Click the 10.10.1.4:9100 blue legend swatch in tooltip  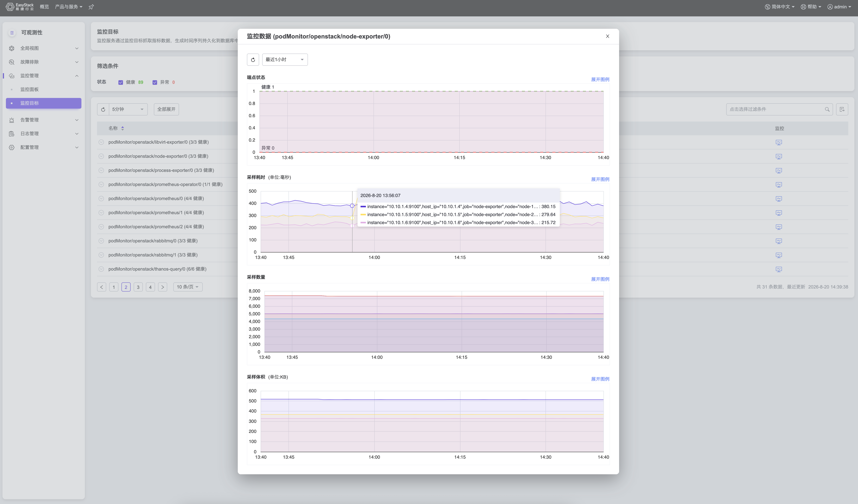click(x=363, y=207)
